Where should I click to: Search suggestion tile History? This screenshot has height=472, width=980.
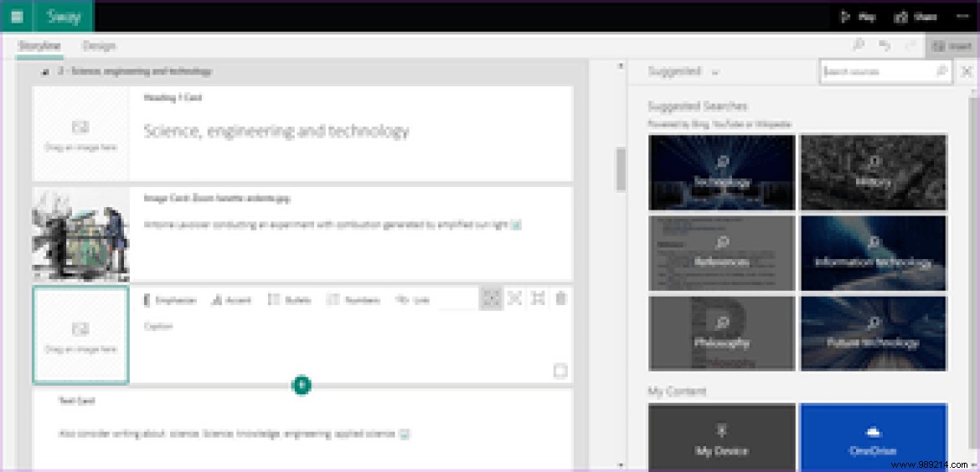(x=874, y=172)
